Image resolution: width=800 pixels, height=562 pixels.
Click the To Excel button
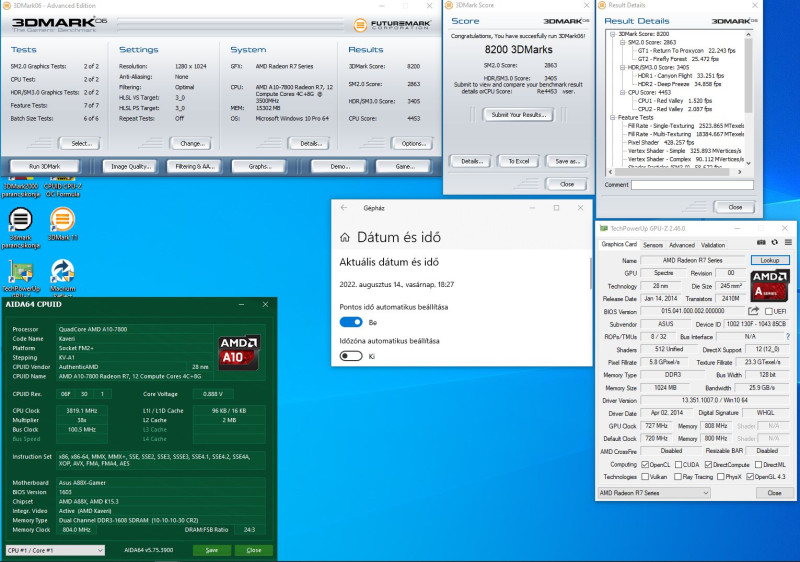pos(518,161)
